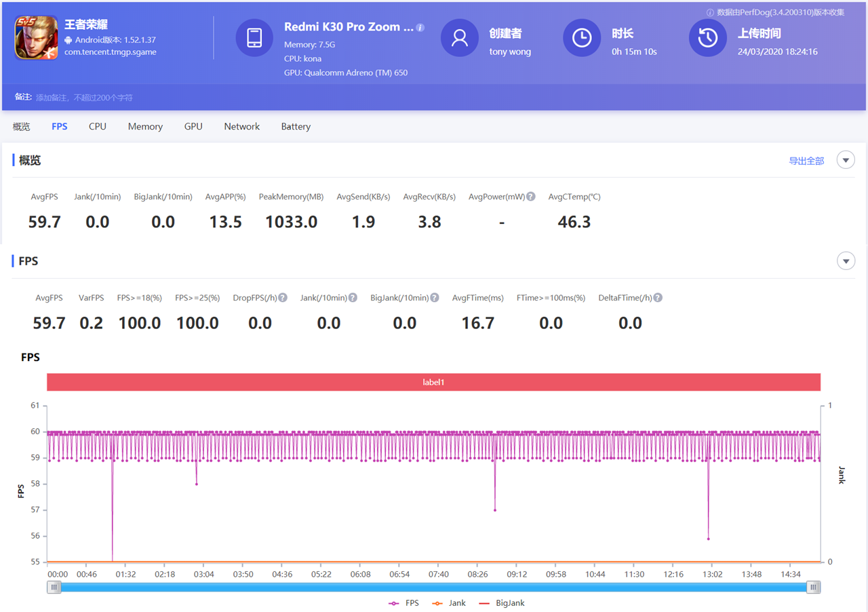
Task: Click the duration value 0h 15m 10s
Action: (x=634, y=52)
